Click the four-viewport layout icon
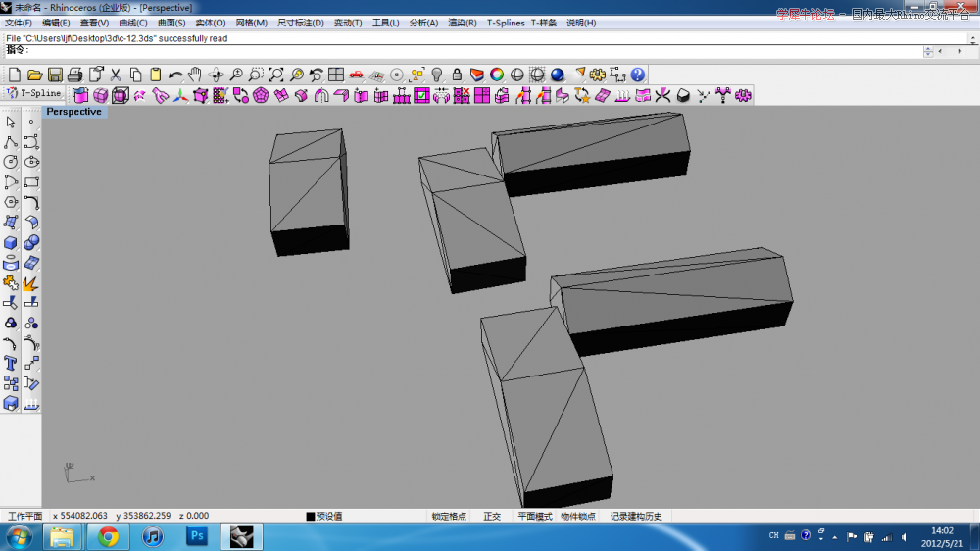The image size is (980, 551). [x=336, y=75]
